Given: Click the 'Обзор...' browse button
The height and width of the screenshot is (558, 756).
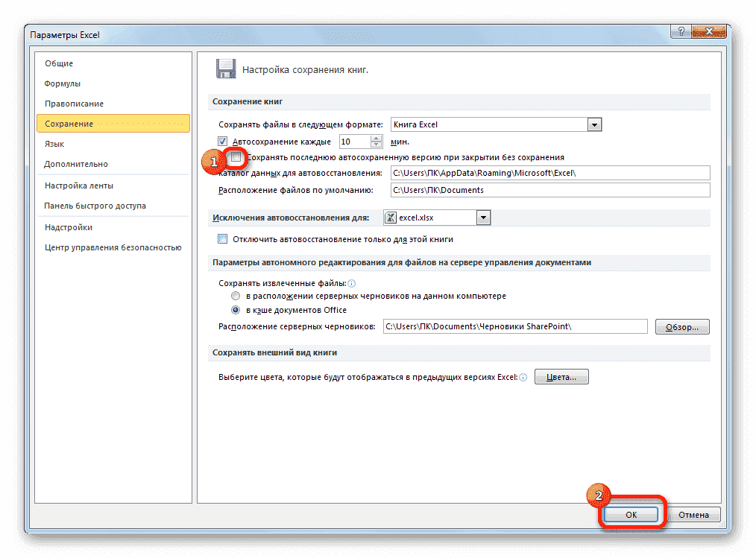Looking at the screenshot, I should pos(681,326).
